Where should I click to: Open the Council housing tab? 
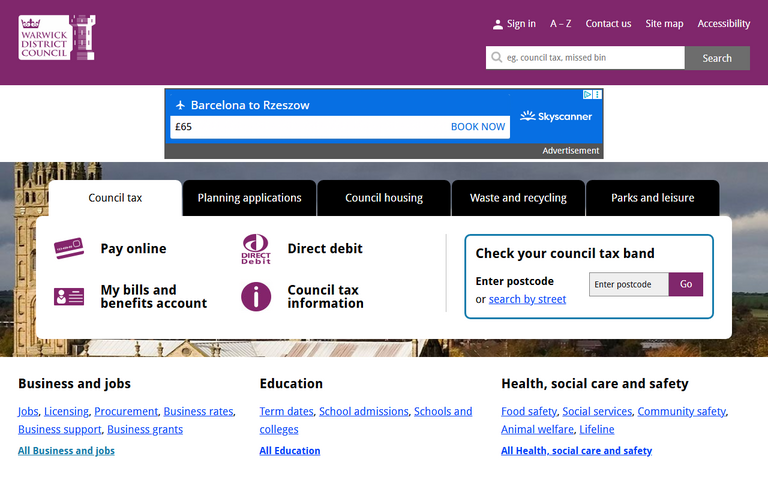pyautogui.click(x=384, y=198)
